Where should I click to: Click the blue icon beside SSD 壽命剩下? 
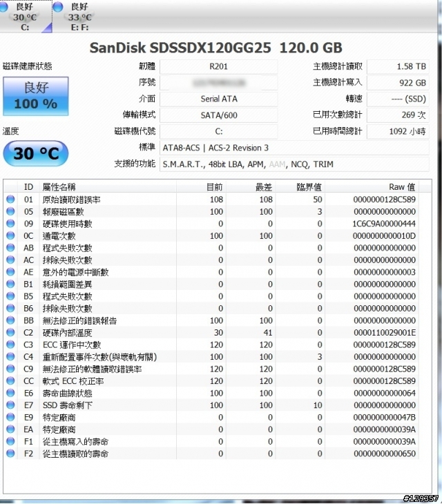tap(10, 405)
